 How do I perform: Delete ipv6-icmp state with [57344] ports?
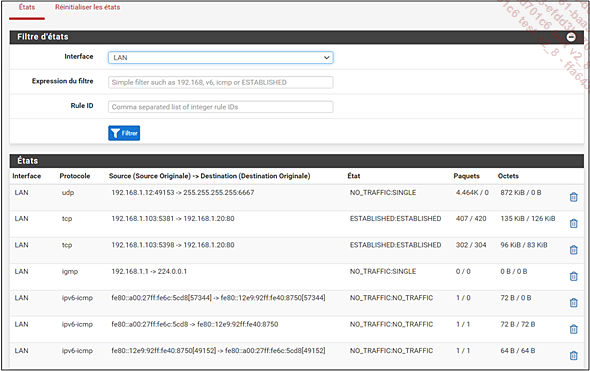point(573,303)
